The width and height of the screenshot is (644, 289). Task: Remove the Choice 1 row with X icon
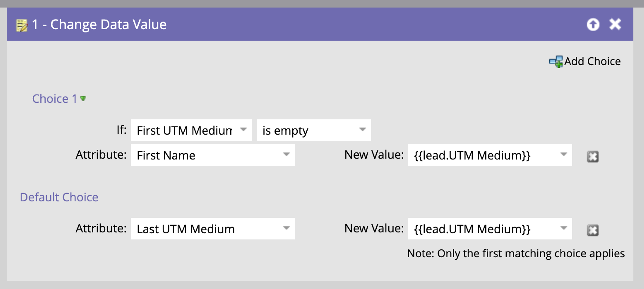pyautogui.click(x=592, y=157)
